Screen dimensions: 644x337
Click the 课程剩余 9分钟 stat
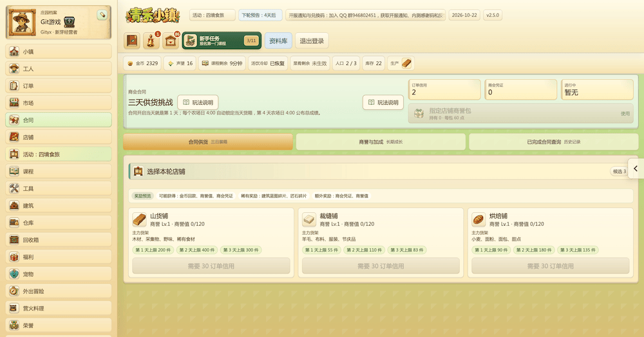click(222, 63)
